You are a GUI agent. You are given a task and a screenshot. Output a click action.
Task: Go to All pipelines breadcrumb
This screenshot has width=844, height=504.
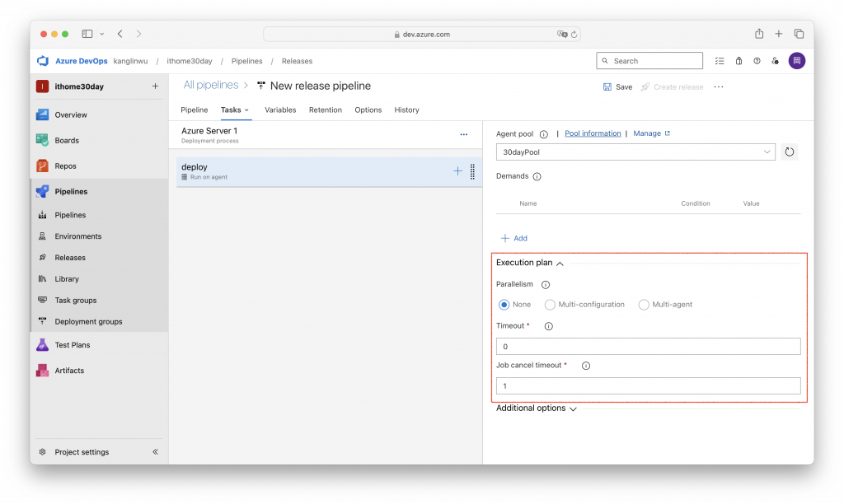click(210, 85)
